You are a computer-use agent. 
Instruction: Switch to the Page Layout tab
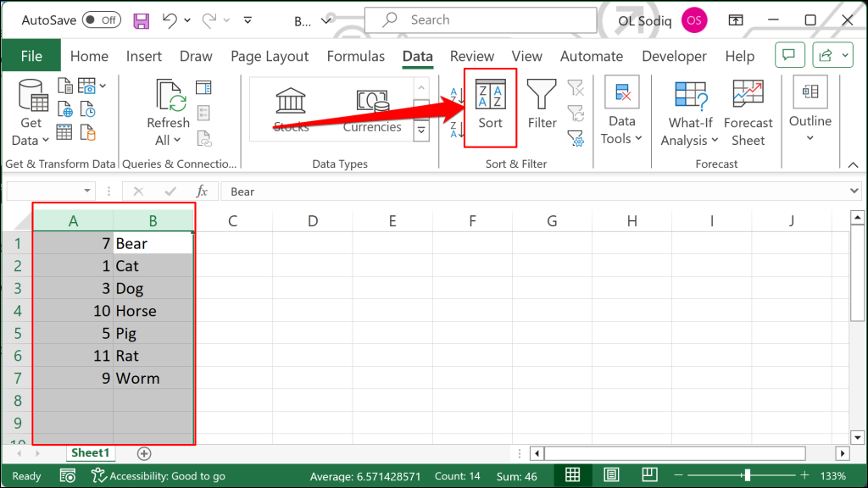(x=270, y=56)
